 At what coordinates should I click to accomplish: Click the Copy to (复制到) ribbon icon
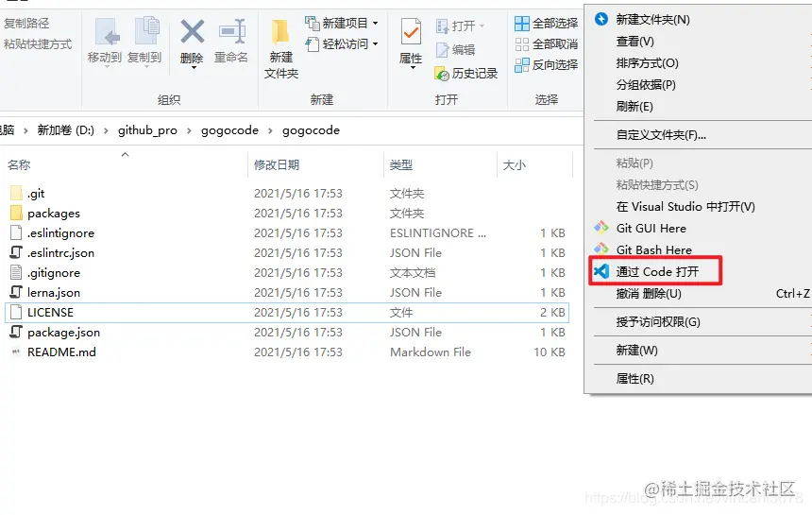point(147,30)
